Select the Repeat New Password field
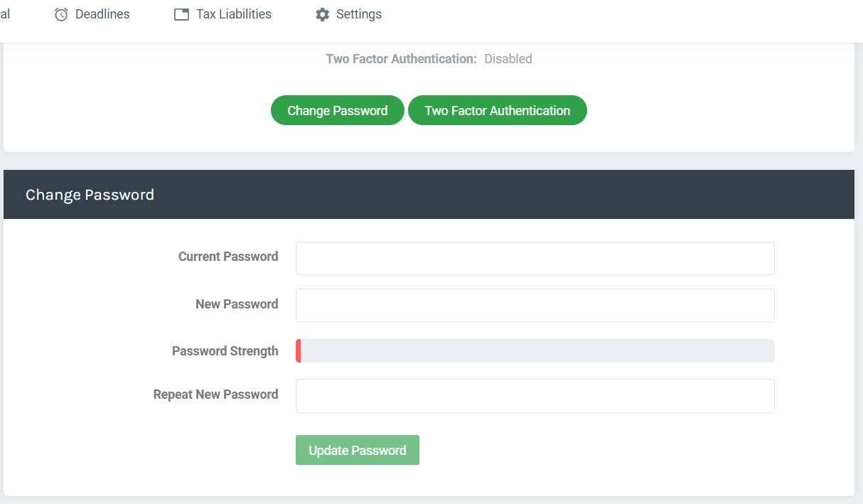This screenshot has width=863, height=504. coord(535,395)
